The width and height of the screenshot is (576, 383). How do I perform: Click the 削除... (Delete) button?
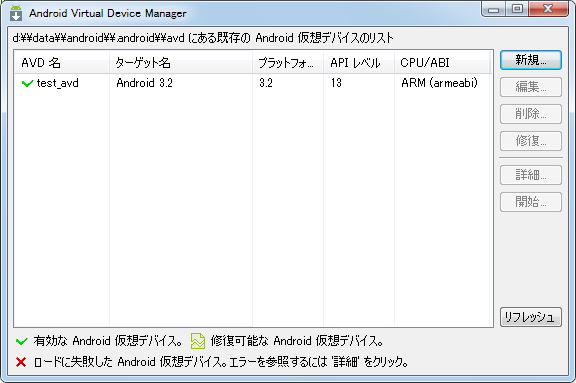(530, 114)
